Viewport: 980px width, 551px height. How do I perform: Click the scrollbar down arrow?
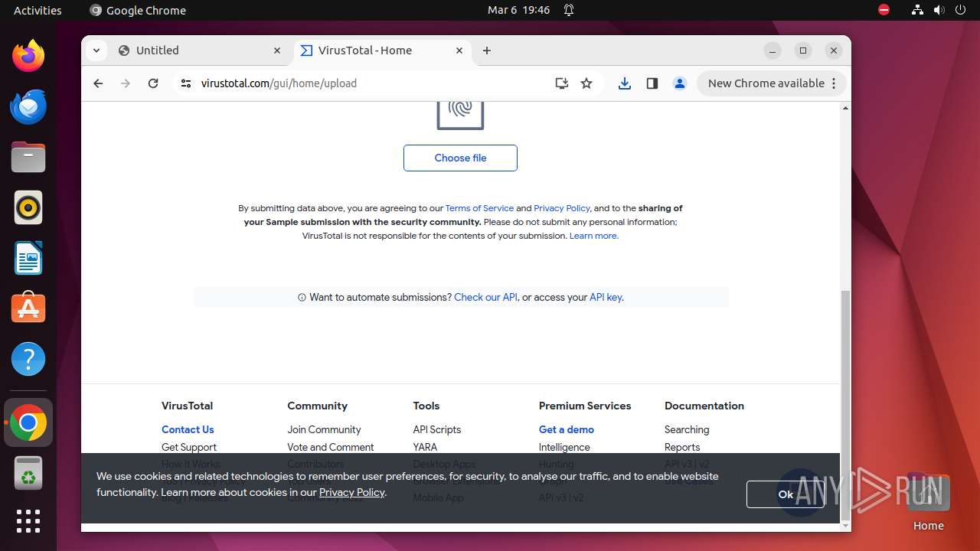click(x=845, y=525)
